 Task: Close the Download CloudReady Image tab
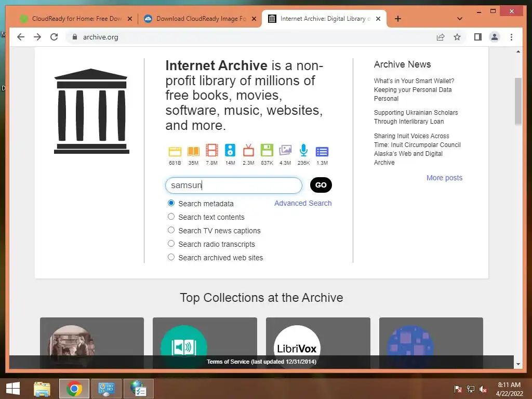click(254, 19)
